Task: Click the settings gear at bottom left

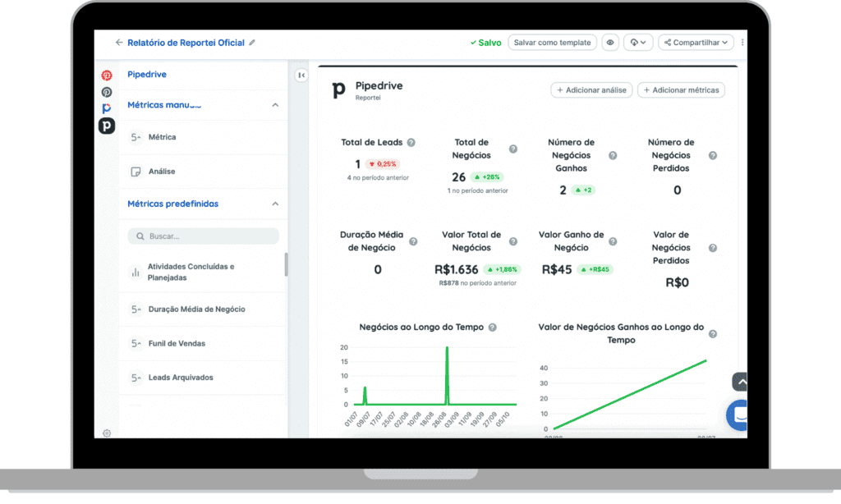Action: [106, 433]
